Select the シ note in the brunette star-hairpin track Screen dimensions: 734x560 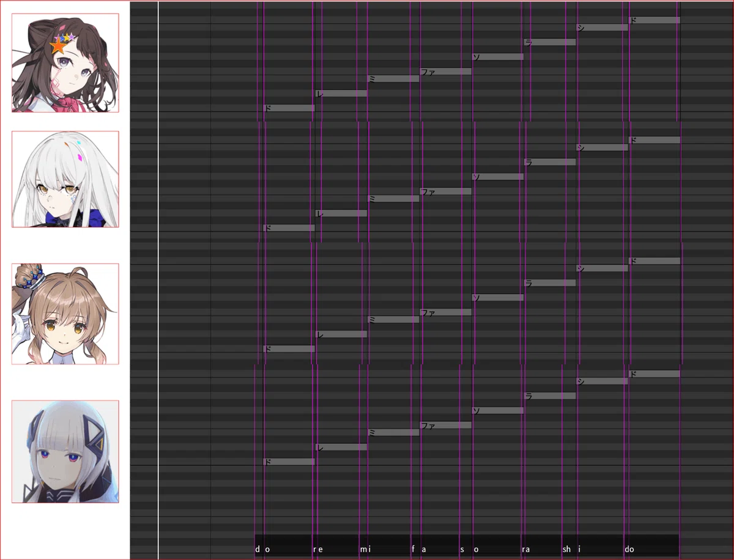pyautogui.click(x=602, y=28)
